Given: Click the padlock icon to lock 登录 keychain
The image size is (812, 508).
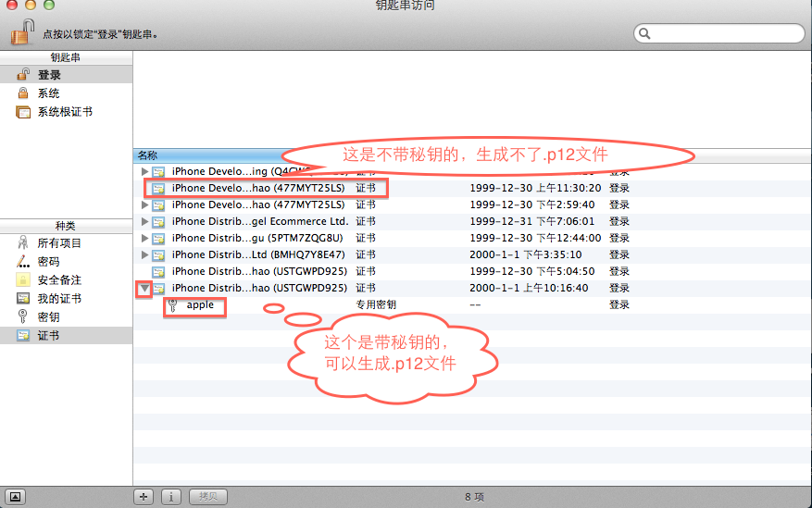Looking at the screenshot, I should [22, 32].
